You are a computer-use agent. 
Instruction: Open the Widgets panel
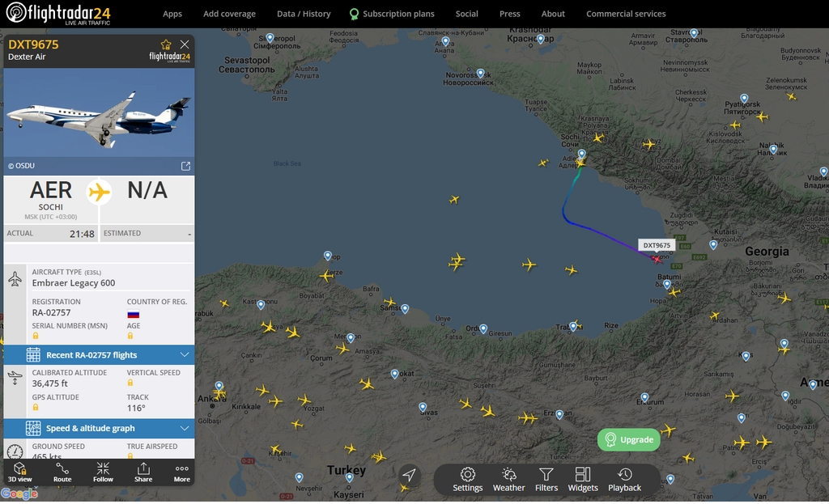pyautogui.click(x=583, y=480)
